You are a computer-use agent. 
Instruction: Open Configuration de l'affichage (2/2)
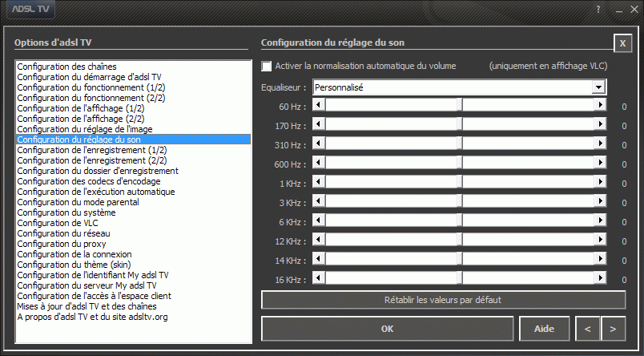coord(133,119)
